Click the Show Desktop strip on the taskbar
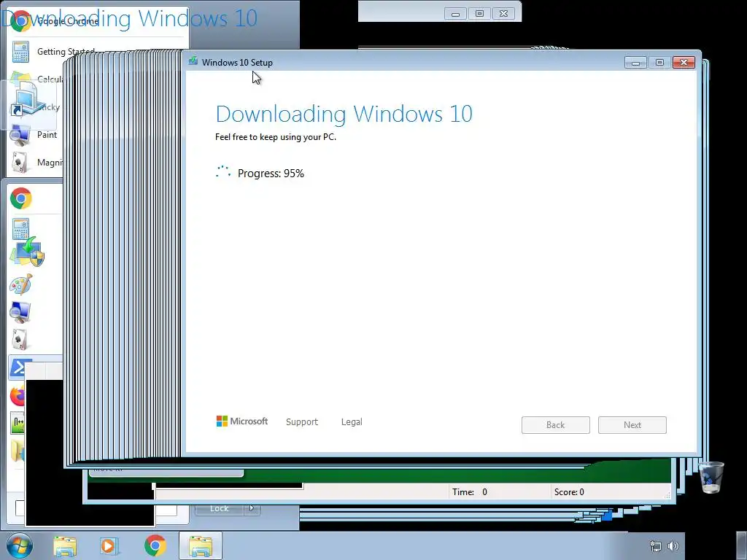Image resolution: width=747 pixels, height=560 pixels. point(741,545)
